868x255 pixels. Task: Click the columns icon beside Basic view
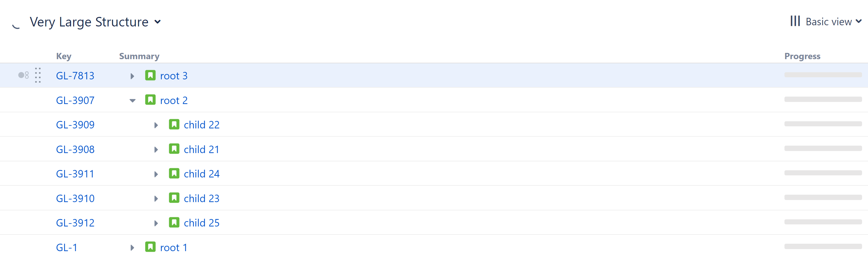pyautogui.click(x=795, y=21)
